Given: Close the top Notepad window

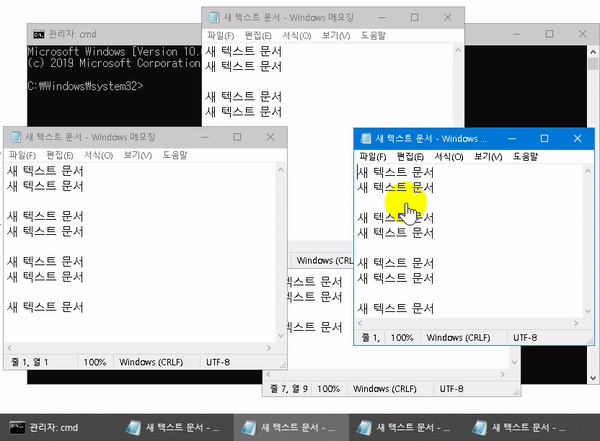Looking at the screenshot, I should tap(448, 17).
